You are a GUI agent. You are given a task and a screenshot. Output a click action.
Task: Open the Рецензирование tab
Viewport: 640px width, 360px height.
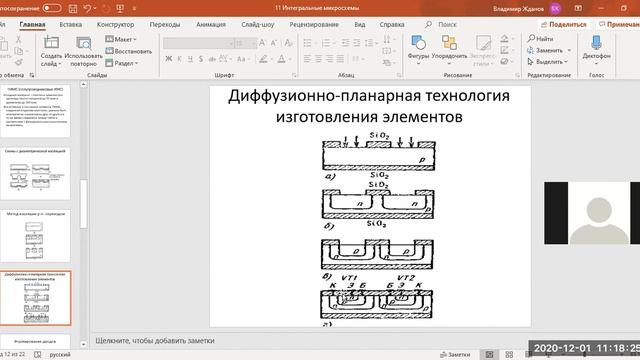pos(314,24)
